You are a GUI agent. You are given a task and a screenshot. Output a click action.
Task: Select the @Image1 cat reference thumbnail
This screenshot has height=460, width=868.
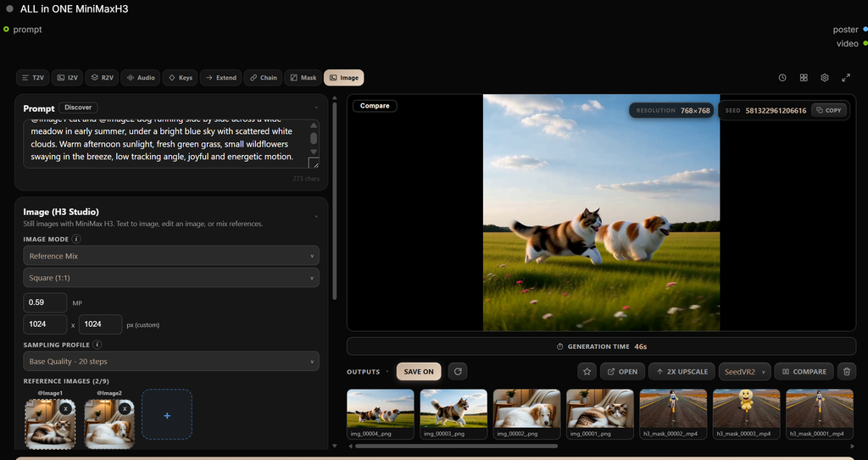(x=50, y=424)
